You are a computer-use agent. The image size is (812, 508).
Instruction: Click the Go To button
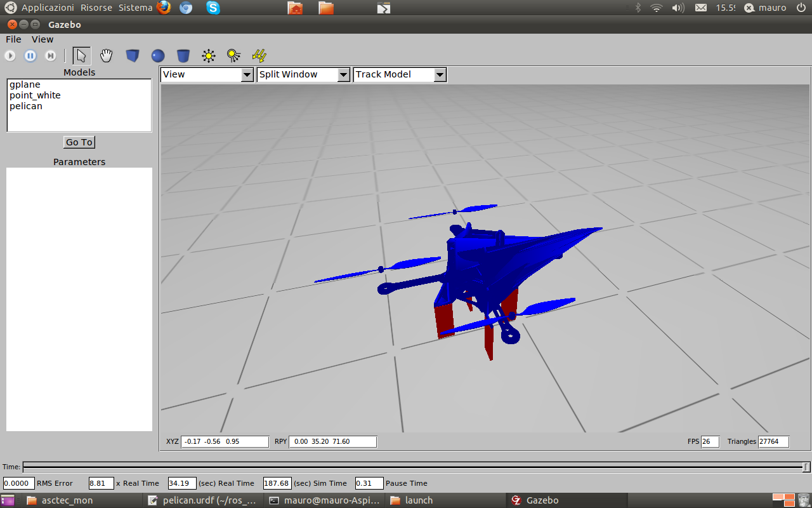[x=79, y=142]
